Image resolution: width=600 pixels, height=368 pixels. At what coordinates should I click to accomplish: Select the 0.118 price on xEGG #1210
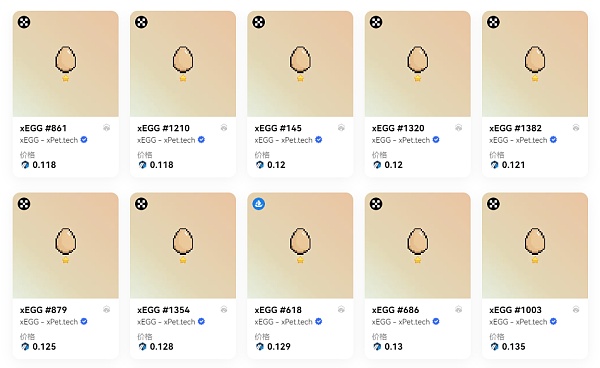161,165
